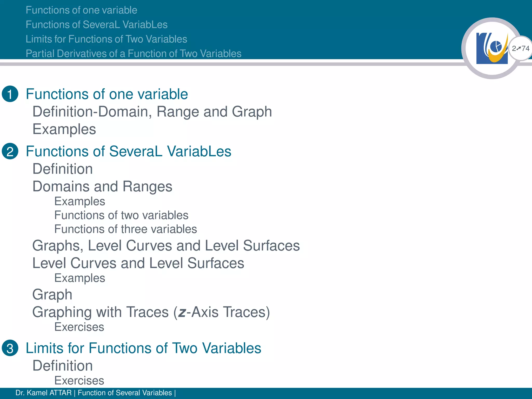Open 'Functions of three variables' subsubsection
The height and width of the screenshot is (399, 532).
tap(126, 229)
